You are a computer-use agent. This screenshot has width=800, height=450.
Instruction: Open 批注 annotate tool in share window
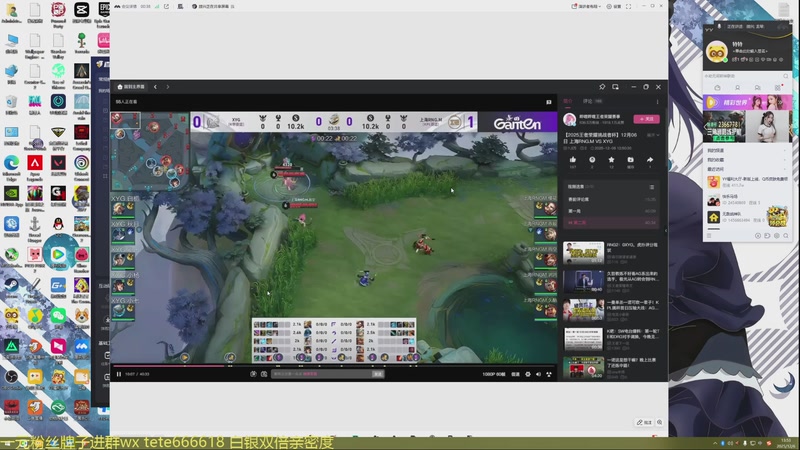pyautogui.click(x=644, y=422)
